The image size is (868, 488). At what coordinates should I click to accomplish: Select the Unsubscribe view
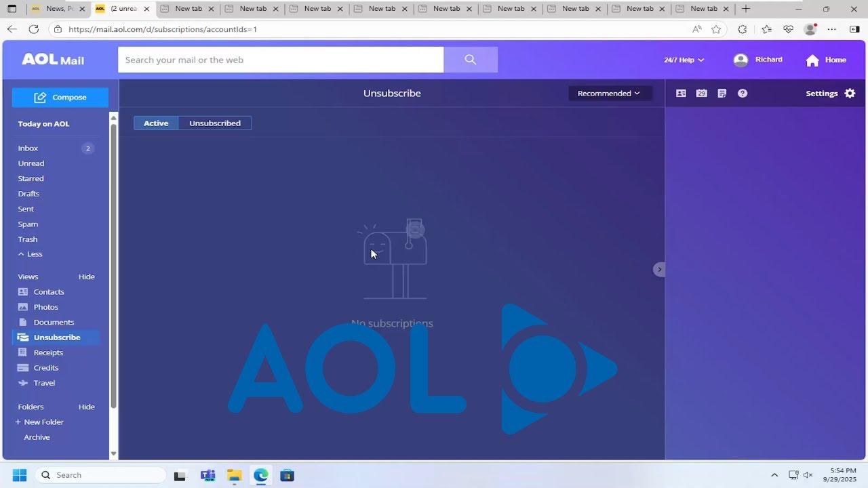(x=56, y=338)
